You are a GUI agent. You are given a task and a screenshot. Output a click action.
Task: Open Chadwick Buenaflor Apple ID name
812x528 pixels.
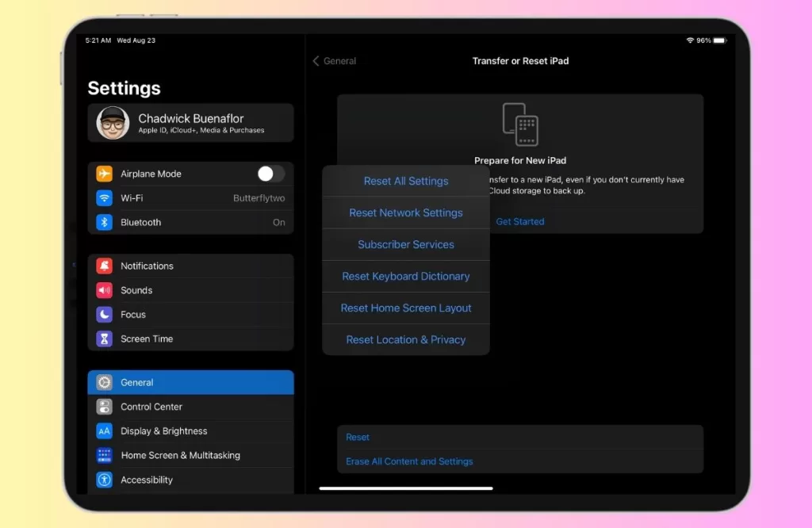tap(190, 119)
